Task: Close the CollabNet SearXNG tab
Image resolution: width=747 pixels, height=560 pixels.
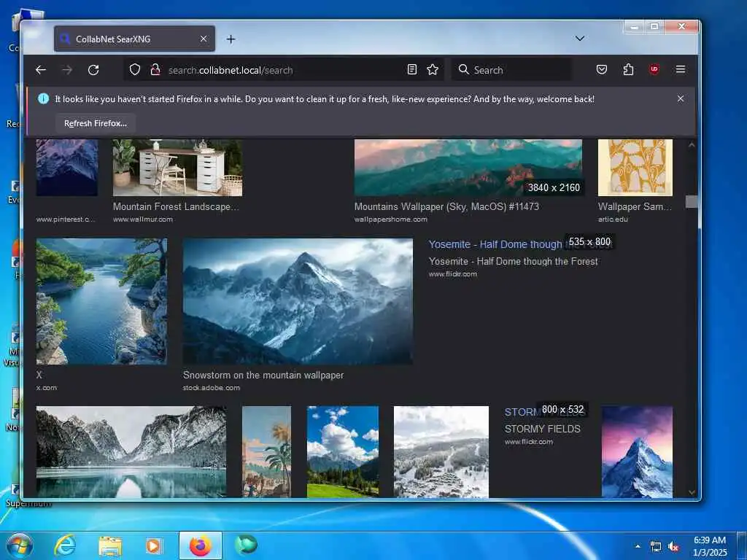Action: [204, 39]
